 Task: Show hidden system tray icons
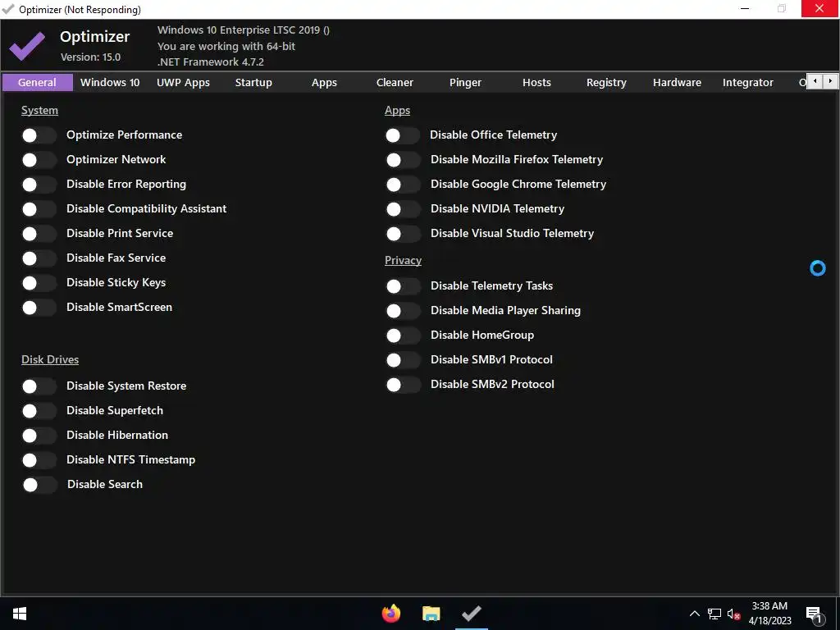tap(694, 614)
